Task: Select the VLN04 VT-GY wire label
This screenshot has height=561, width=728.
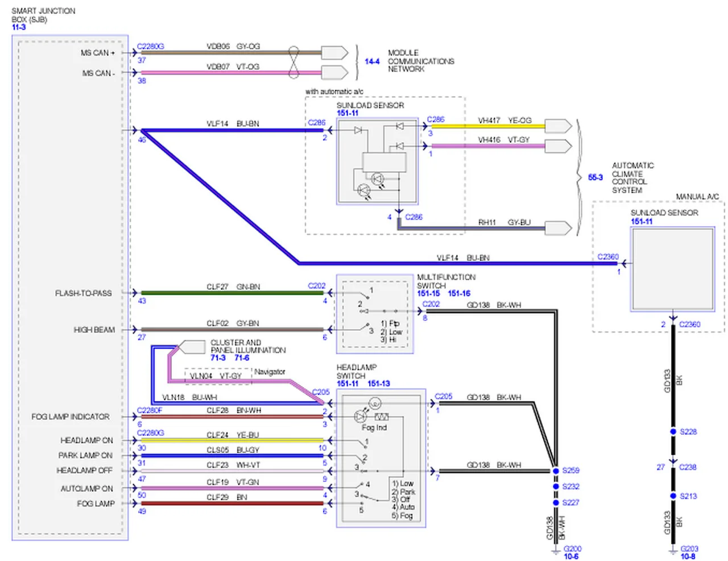Action: (216, 376)
